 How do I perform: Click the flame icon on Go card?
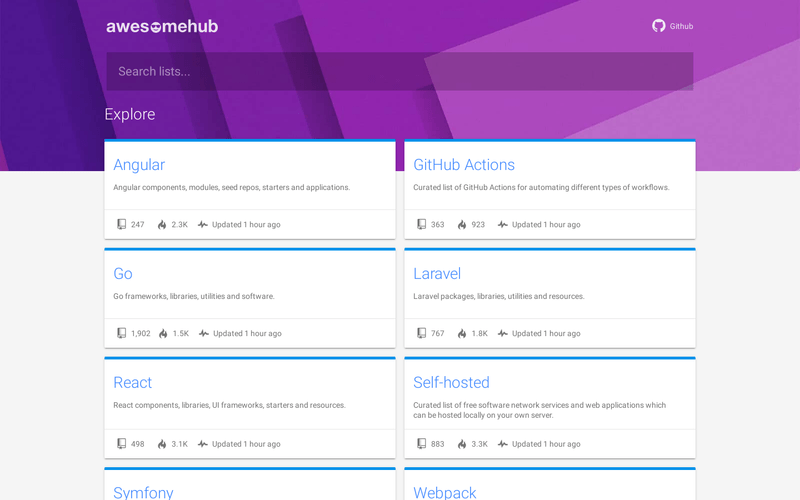162,334
